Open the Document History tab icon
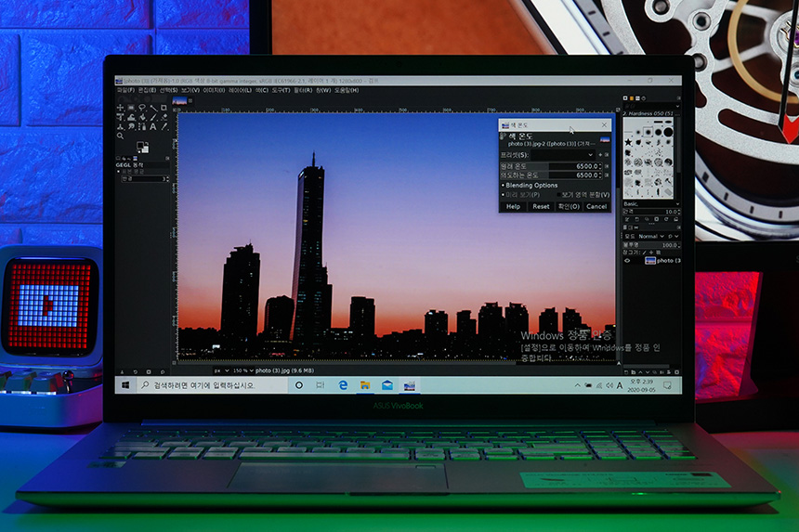The width and height of the screenshot is (799, 532). tap(644, 98)
